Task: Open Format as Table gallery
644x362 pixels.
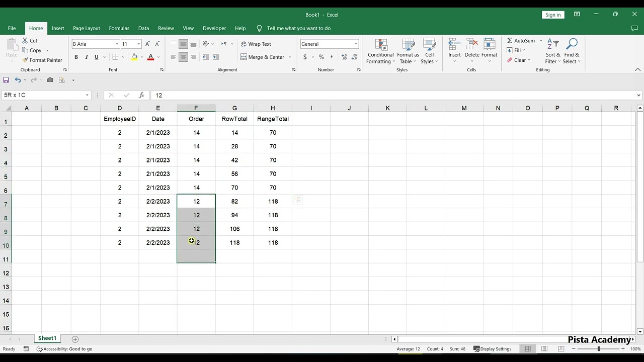Action: click(408, 51)
